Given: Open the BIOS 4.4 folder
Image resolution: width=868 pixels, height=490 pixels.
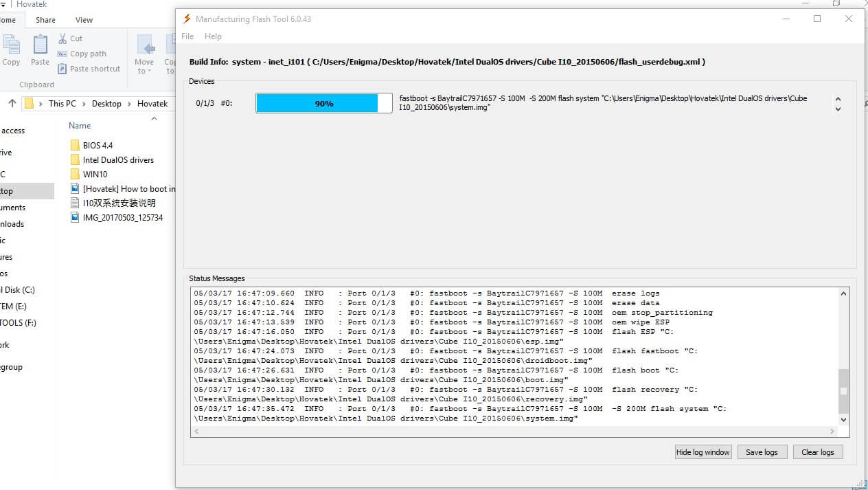Looking at the screenshot, I should pyautogui.click(x=98, y=145).
